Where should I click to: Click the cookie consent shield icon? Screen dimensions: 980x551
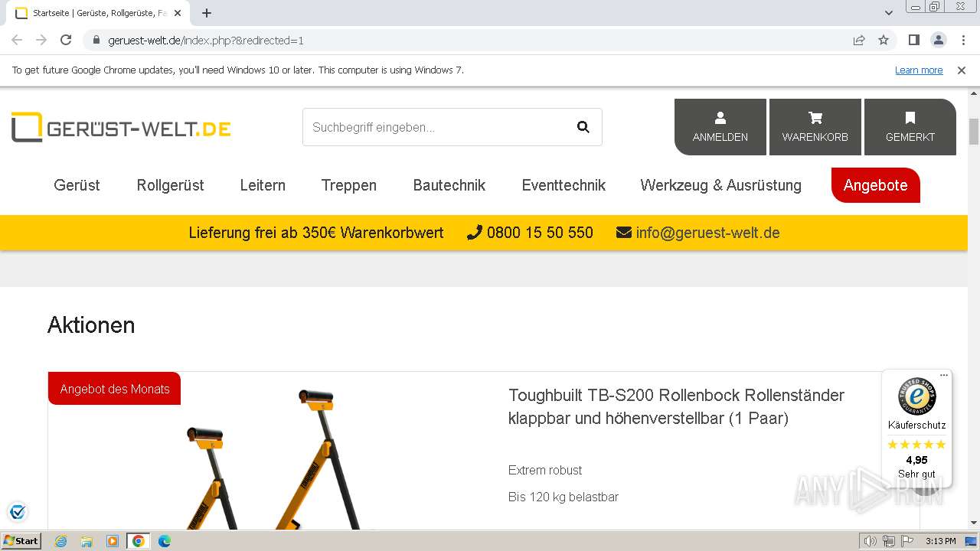[x=18, y=511]
